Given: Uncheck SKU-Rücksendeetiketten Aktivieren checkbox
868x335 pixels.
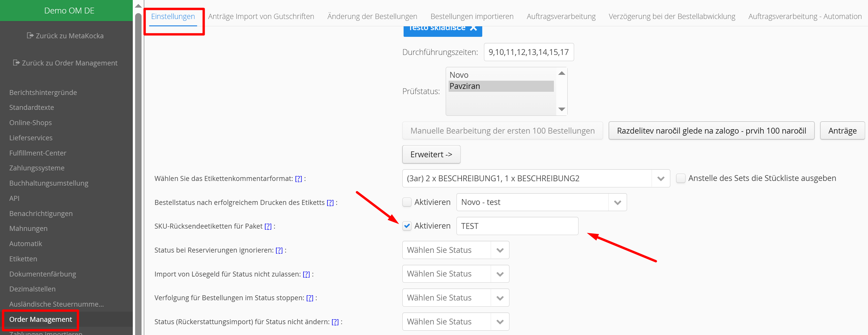Looking at the screenshot, I should point(407,226).
